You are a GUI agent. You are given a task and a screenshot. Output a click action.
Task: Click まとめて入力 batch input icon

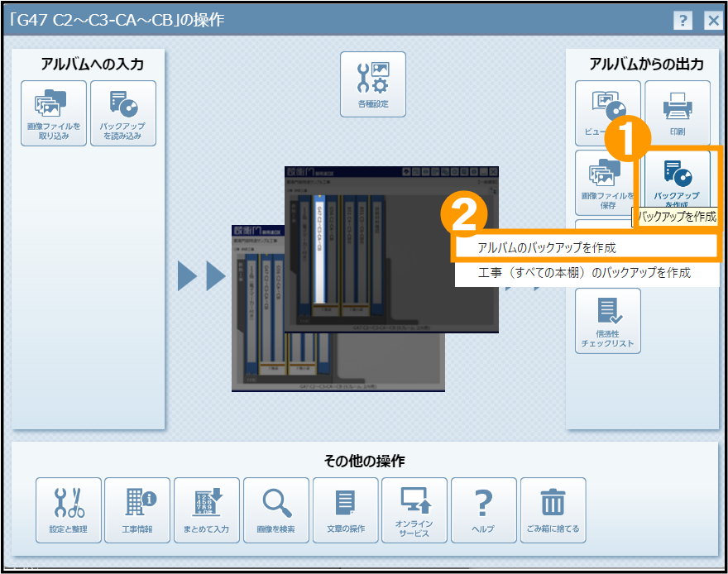[x=207, y=509]
